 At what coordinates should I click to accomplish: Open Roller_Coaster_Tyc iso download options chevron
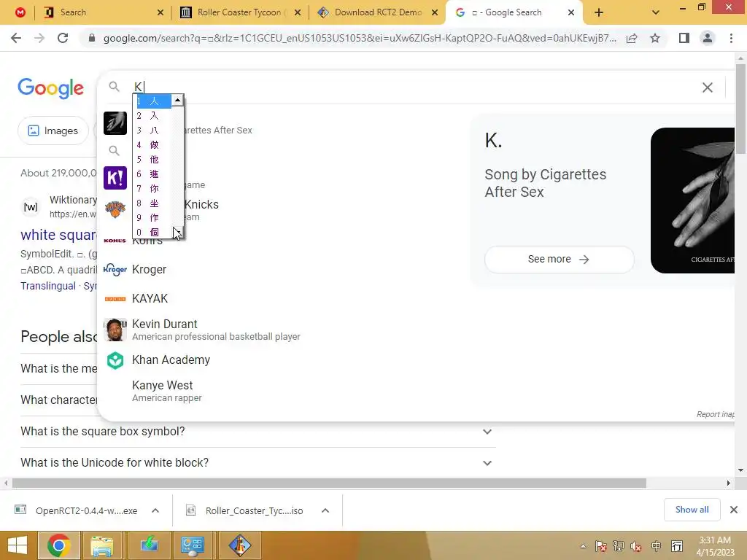pyautogui.click(x=325, y=510)
